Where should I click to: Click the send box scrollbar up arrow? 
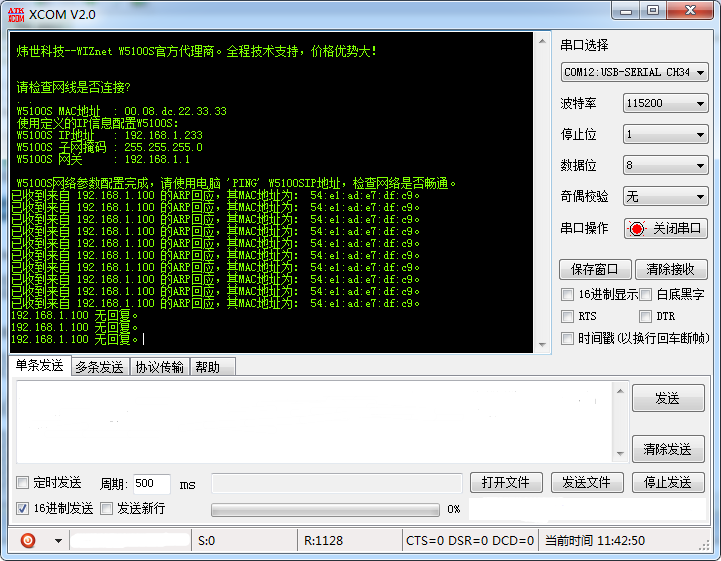coord(620,391)
